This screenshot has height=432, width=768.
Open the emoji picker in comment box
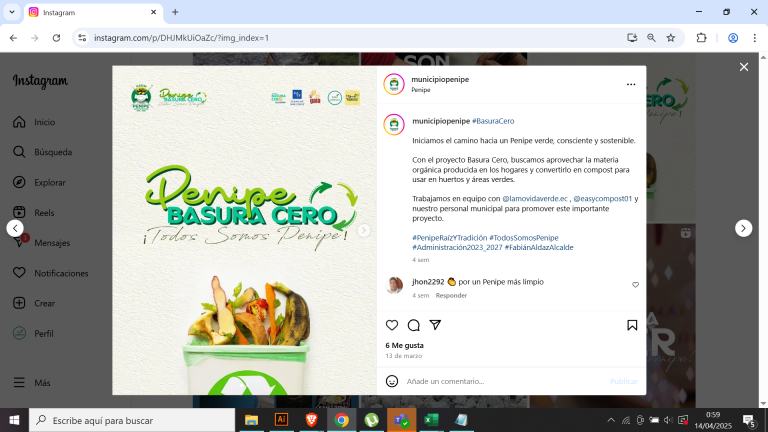point(392,381)
